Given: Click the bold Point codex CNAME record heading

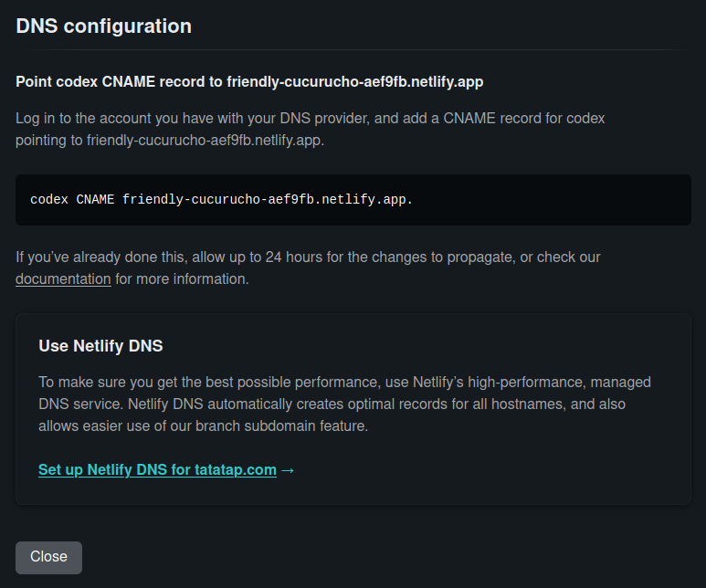Looking at the screenshot, I should pyautogui.click(x=249, y=82).
